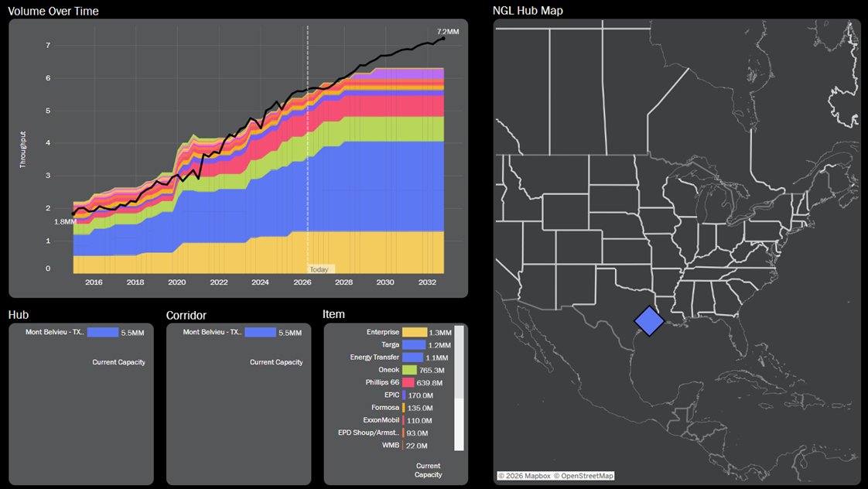Select the EPIC row in Item list
Screen dimensions: 868x489
pos(394,395)
